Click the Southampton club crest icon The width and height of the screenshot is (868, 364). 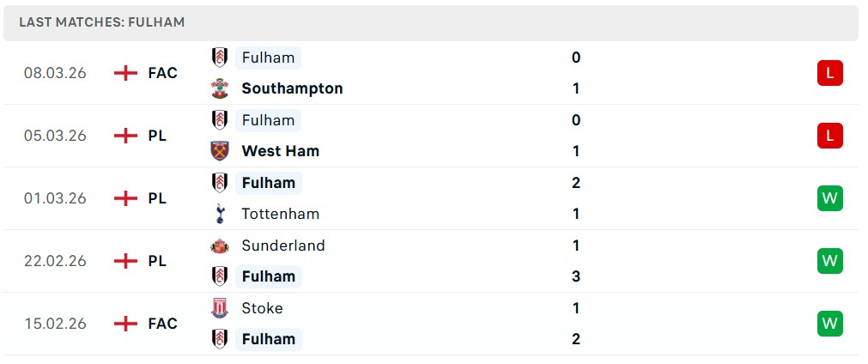(x=220, y=88)
